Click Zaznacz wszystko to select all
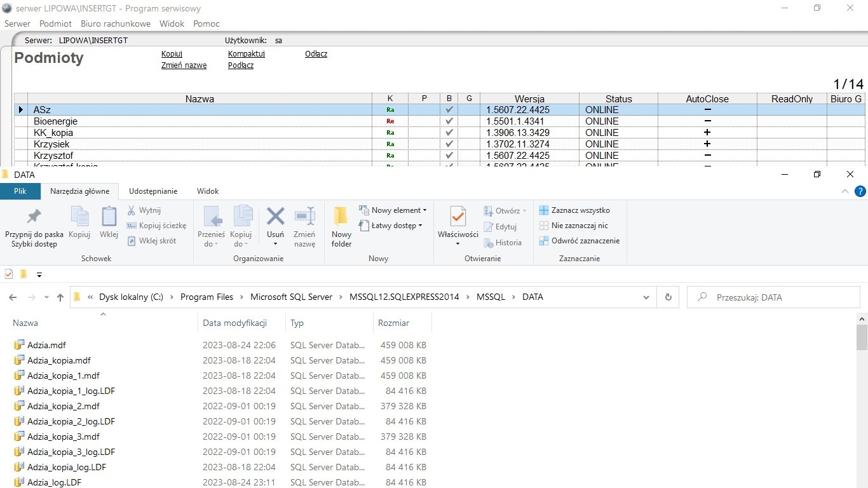Screen dimensions: 868x488 [x=574, y=210]
